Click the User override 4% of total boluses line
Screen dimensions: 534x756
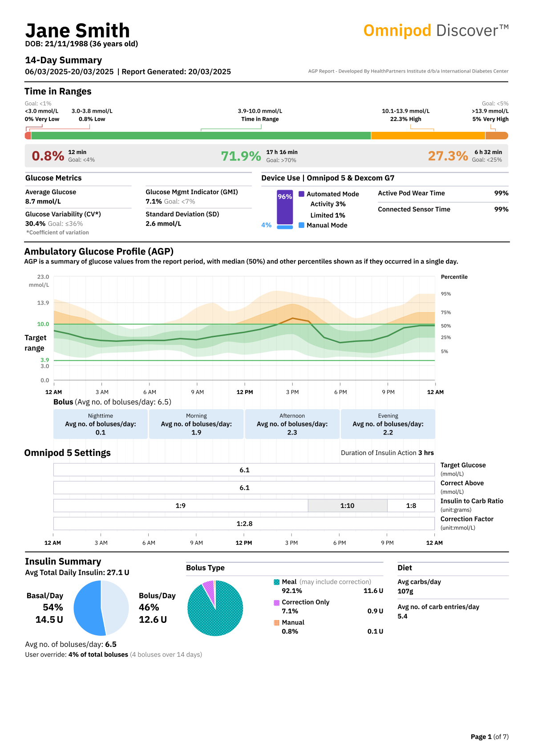[x=113, y=654]
